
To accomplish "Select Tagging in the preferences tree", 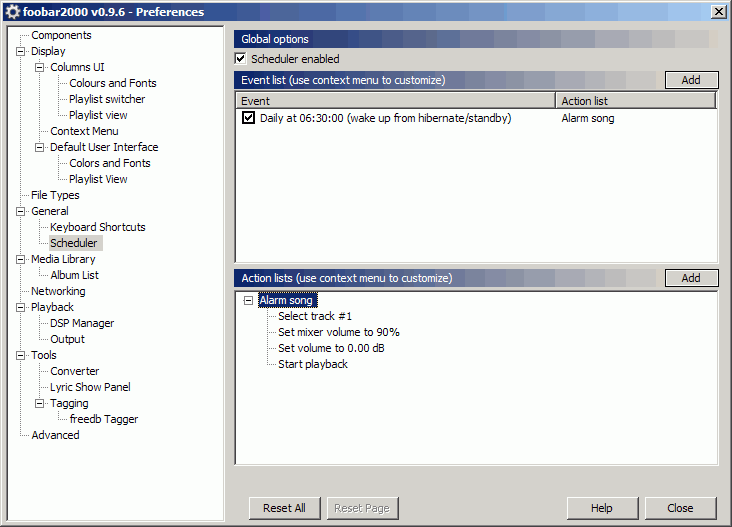I will click(69, 403).
